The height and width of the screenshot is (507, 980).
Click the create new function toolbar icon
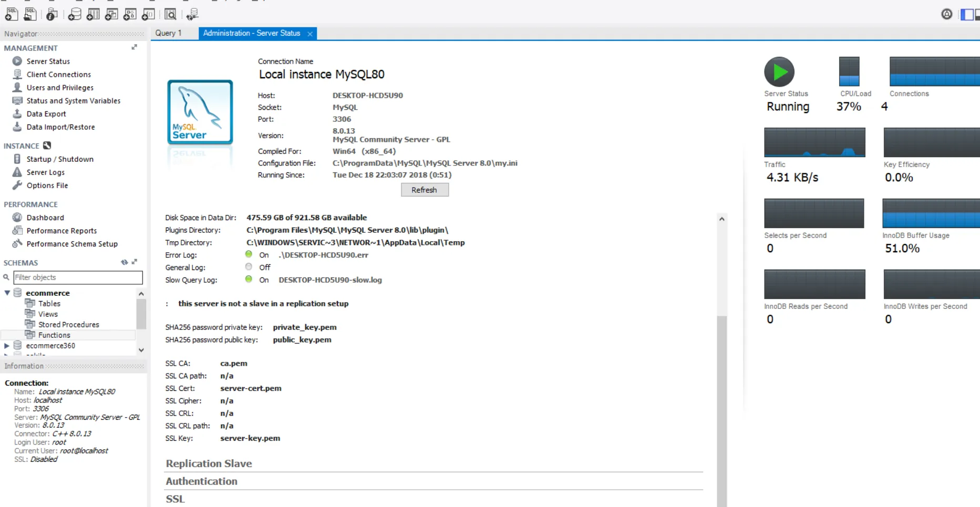[x=149, y=14]
